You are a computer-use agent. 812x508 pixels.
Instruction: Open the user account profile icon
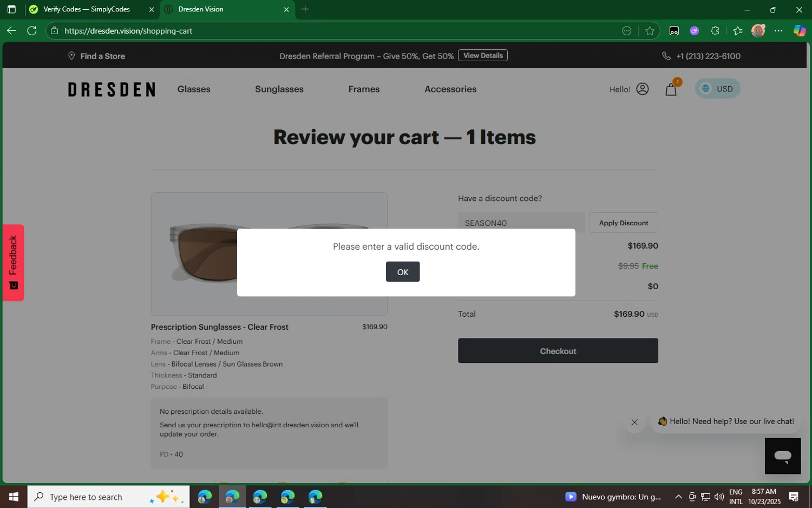click(x=643, y=89)
